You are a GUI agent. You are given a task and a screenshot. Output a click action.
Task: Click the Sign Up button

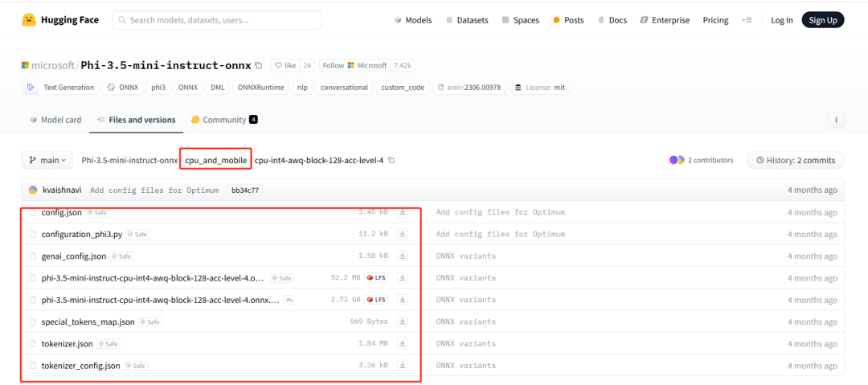pyautogui.click(x=823, y=20)
